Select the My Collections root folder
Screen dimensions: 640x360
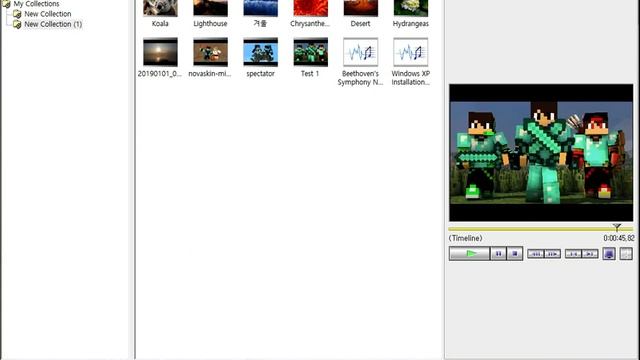tap(36, 4)
